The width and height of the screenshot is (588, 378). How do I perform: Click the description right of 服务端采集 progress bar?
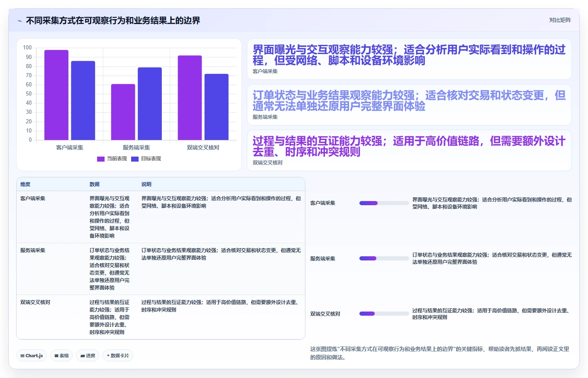(492, 258)
